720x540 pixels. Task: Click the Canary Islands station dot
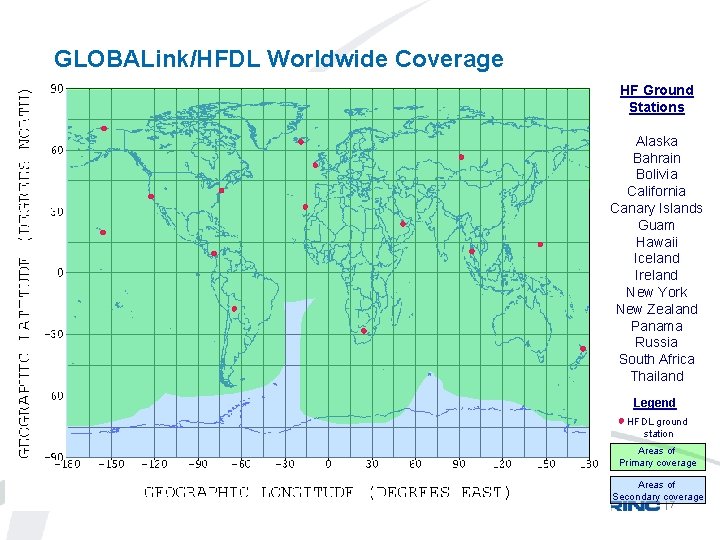point(305,207)
